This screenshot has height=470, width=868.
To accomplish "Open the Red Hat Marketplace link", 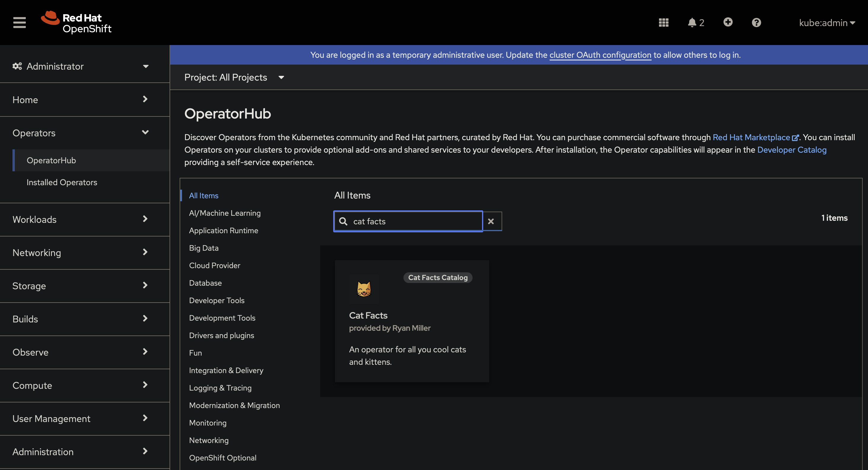I will 751,137.
